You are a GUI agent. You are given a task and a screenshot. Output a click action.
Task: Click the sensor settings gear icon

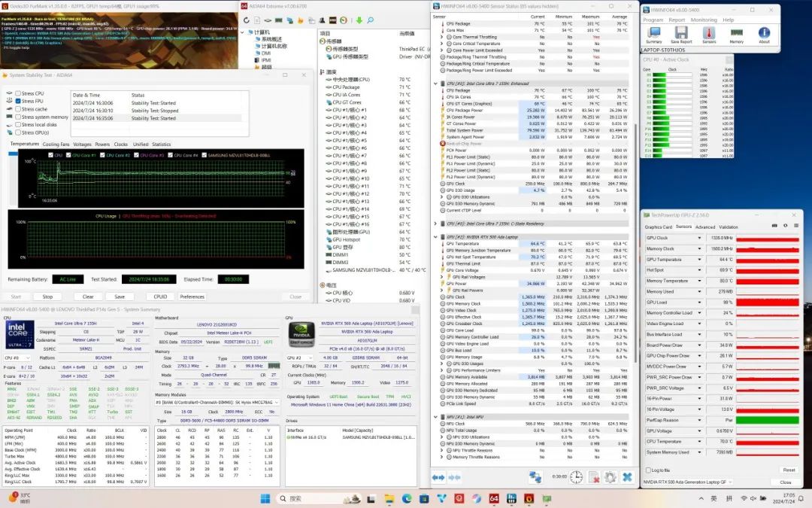[610, 477]
